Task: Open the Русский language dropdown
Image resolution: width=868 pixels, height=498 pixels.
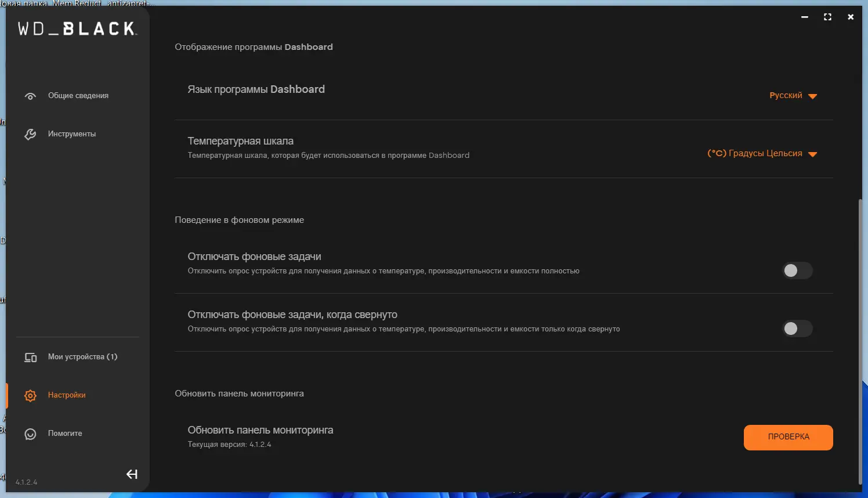Action: click(793, 96)
